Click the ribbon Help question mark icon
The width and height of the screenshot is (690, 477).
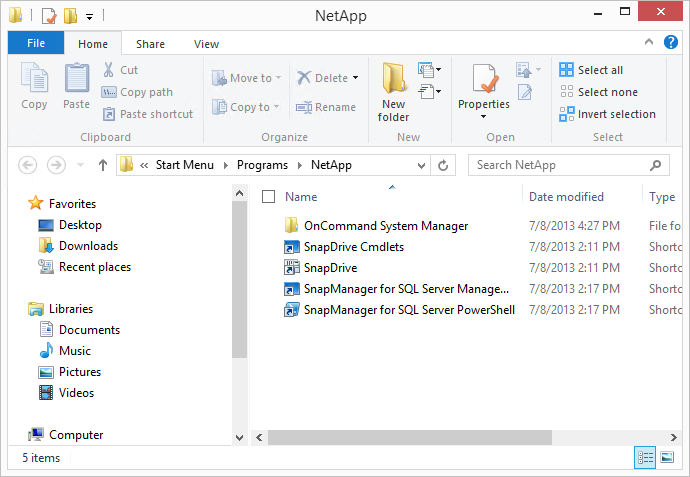(672, 42)
